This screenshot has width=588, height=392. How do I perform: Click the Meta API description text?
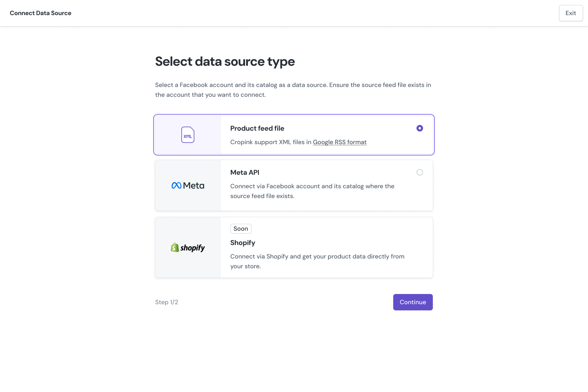[x=312, y=191]
